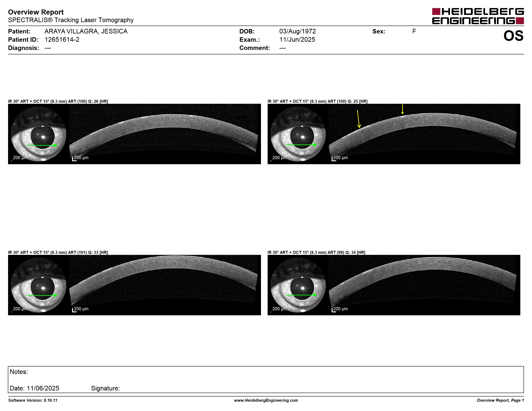Click the scan caption with 'Q: 26'

point(58,101)
